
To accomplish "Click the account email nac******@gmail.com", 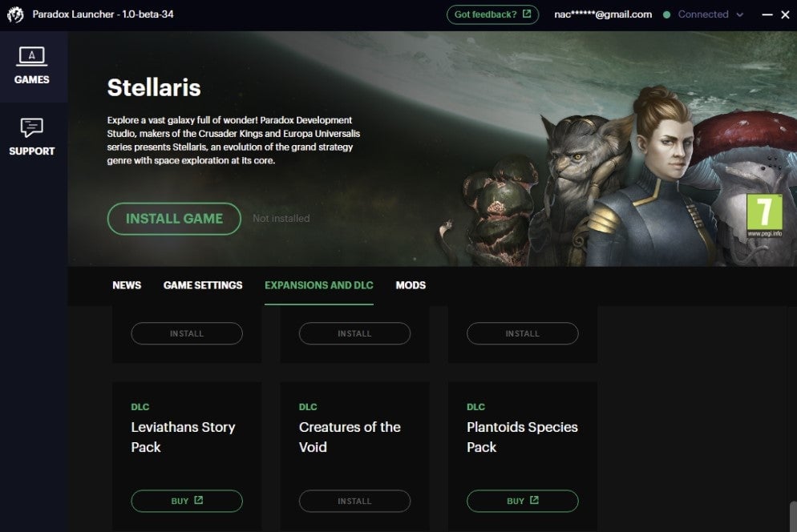I will (603, 14).
